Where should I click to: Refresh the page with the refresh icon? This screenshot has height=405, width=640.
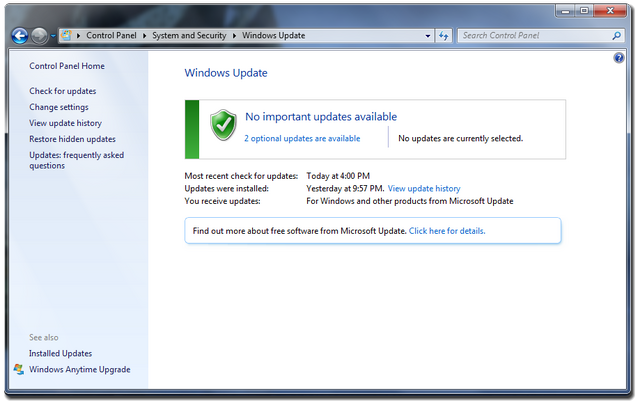[x=444, y=36]
